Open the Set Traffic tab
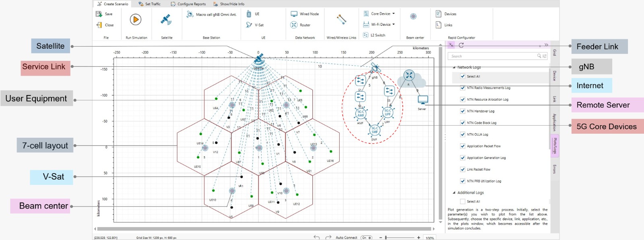The height and width of the screenshot is (240, 644). [149, 4]
